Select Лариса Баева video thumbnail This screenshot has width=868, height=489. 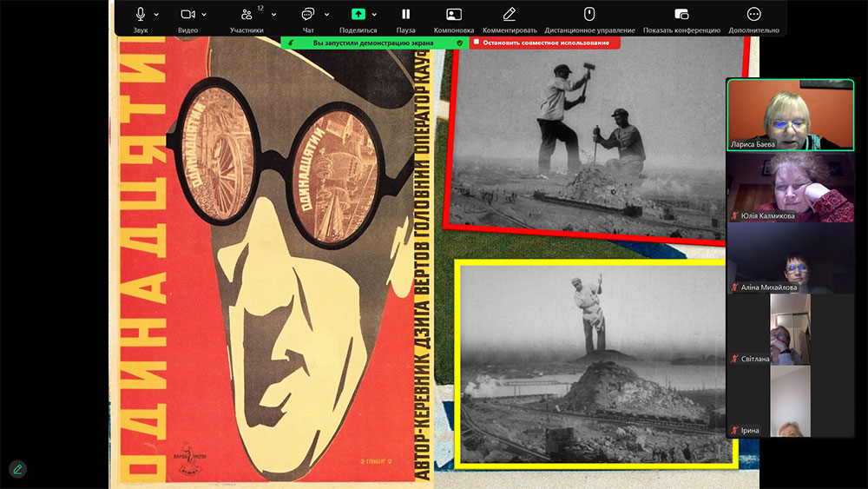click(790, 116)
